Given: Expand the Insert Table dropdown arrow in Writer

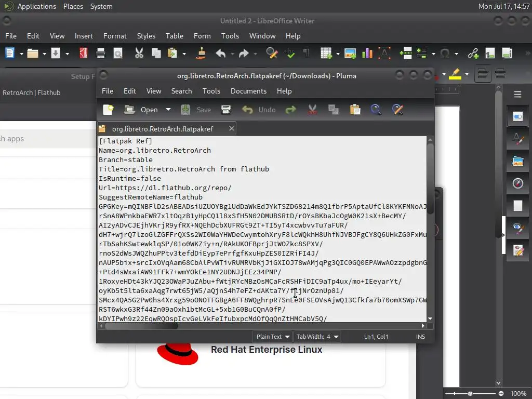Looking at the screenshot, I should point(338,54).
